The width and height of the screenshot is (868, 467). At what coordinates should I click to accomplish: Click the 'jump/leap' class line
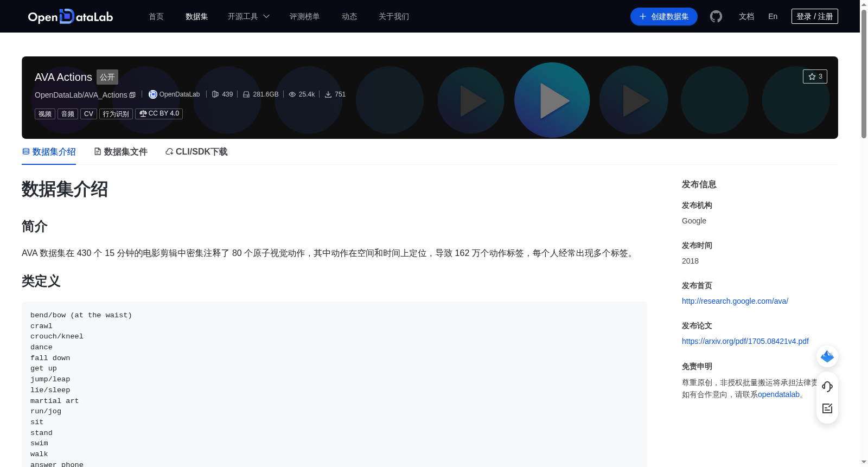tap(50, 379)
